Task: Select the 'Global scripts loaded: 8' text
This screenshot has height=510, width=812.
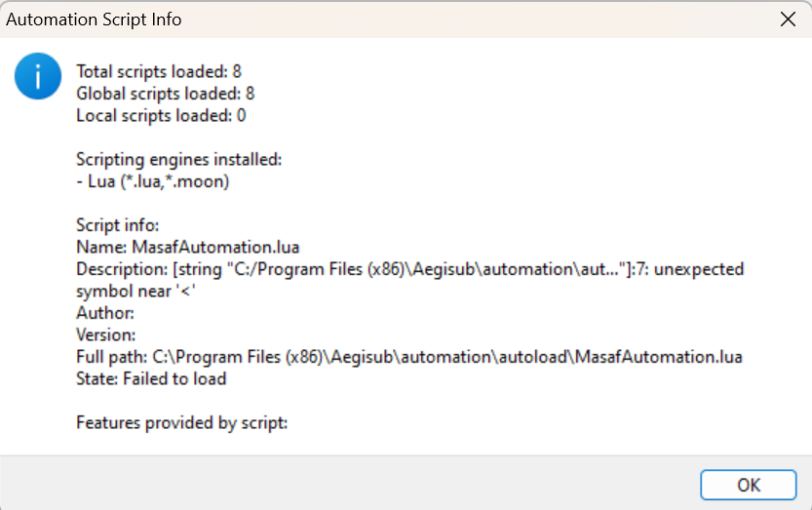Action: [x=166, y=94]
